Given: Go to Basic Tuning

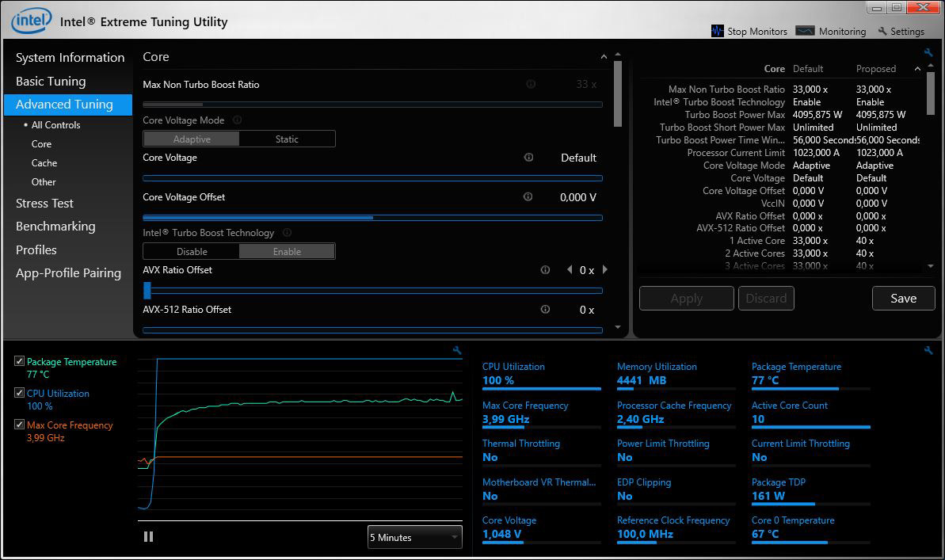Looking at the screenshot, I should [x=51, y=81].
